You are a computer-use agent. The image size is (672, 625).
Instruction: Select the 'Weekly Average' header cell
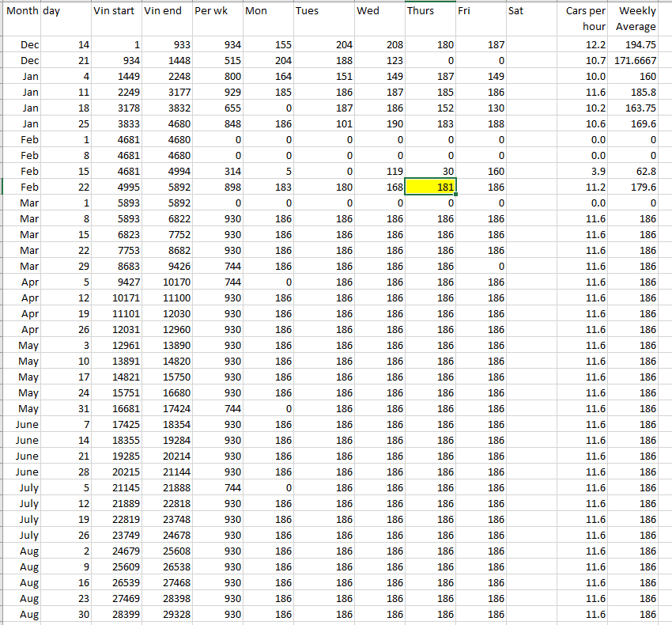637,19
